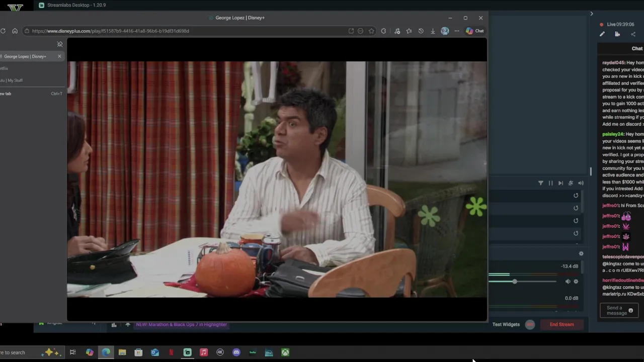
Task: Collapse the Streamlabs chat side panel arrow
Action: (592, 14)
